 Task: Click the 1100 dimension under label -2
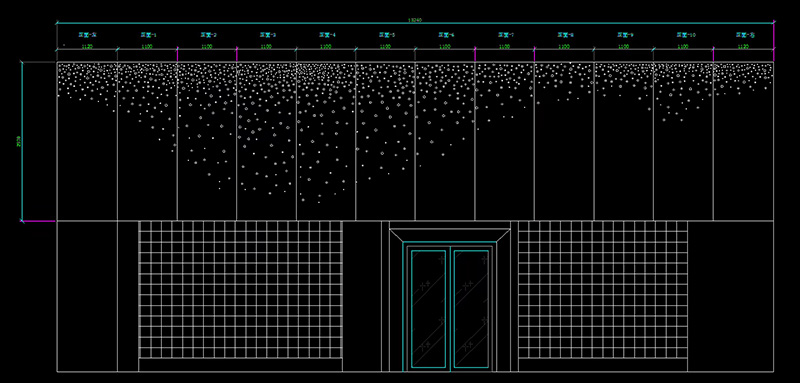pos(207,46)
